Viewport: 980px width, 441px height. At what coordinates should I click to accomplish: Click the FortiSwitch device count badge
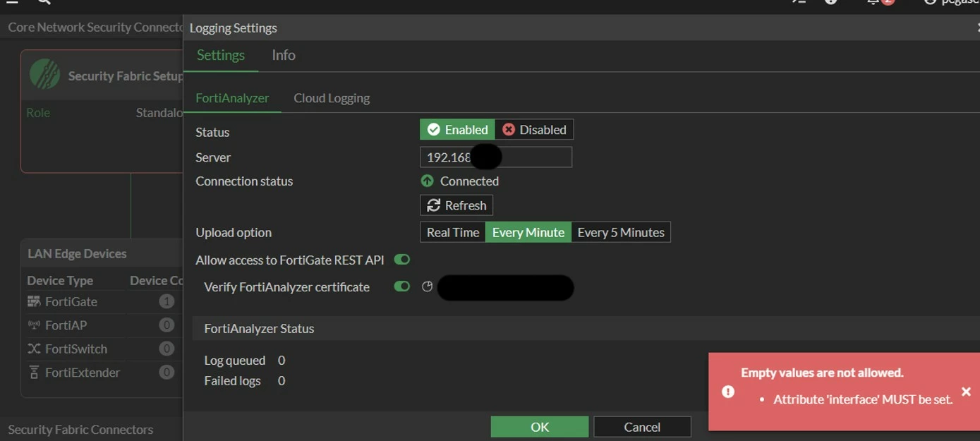(x=167, y=349)
